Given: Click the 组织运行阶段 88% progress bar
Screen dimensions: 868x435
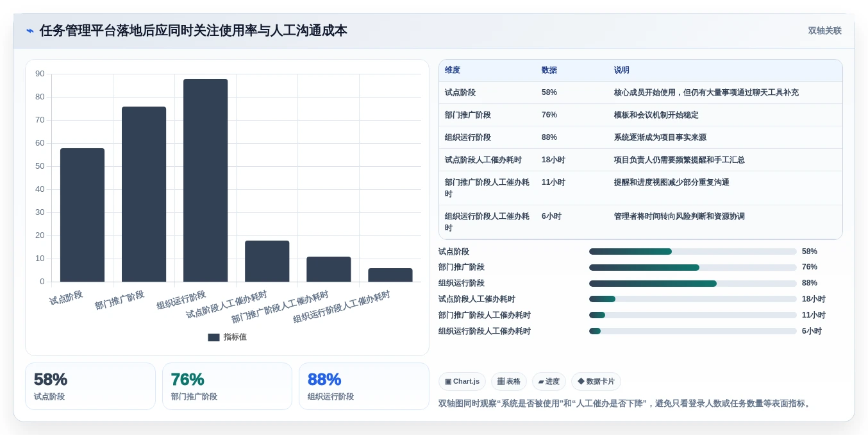Looking at the screenshot, I should click(693, 284).
